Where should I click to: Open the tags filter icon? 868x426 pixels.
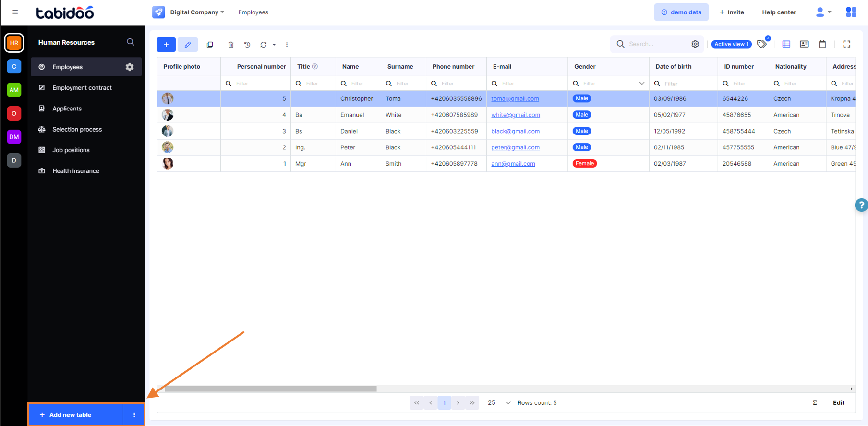click(762, 44)
